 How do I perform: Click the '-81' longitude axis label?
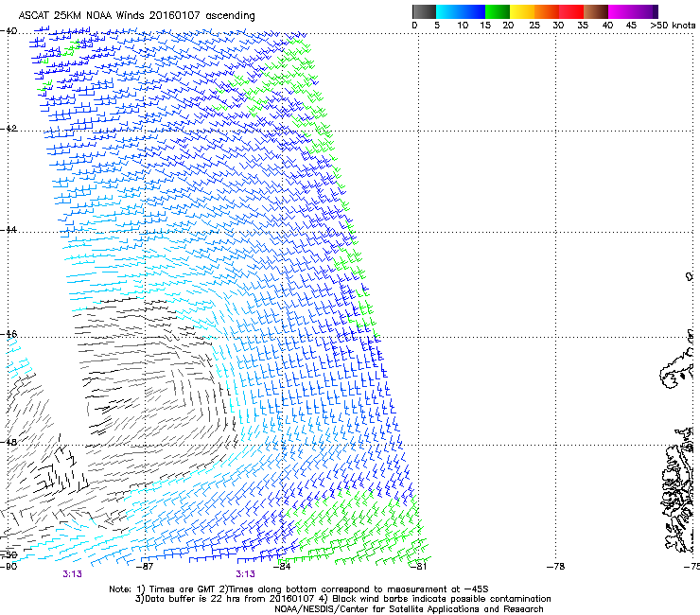click(419, 567)
